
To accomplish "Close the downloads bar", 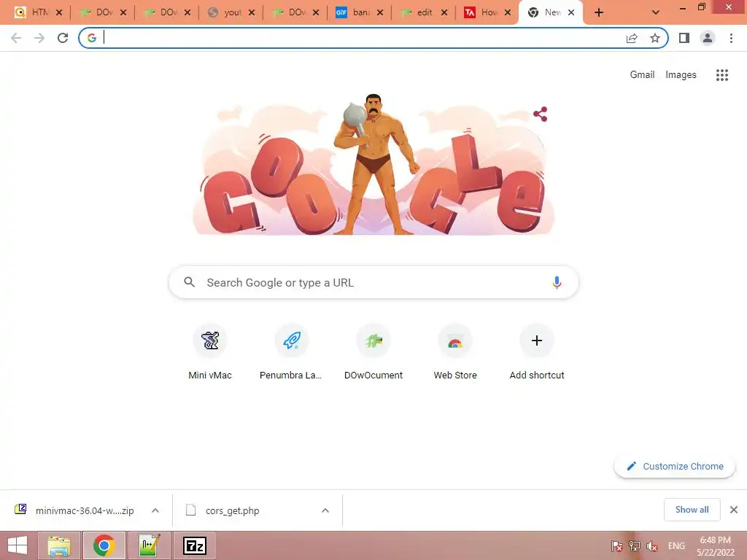I will pyautogui.click(x=734, y=510).
